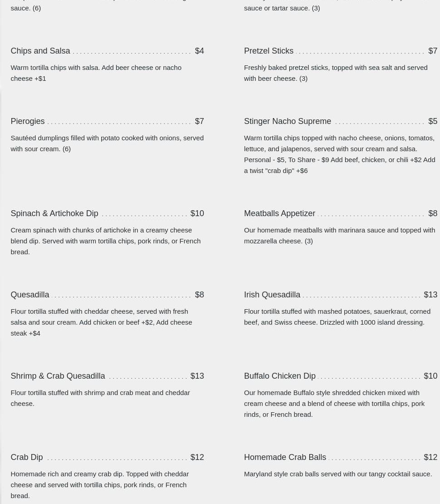Click the $5 Stinger Nacho Supreme price
Image resolution: width=440 pixels, height=504 pixels.
point(433,121)
